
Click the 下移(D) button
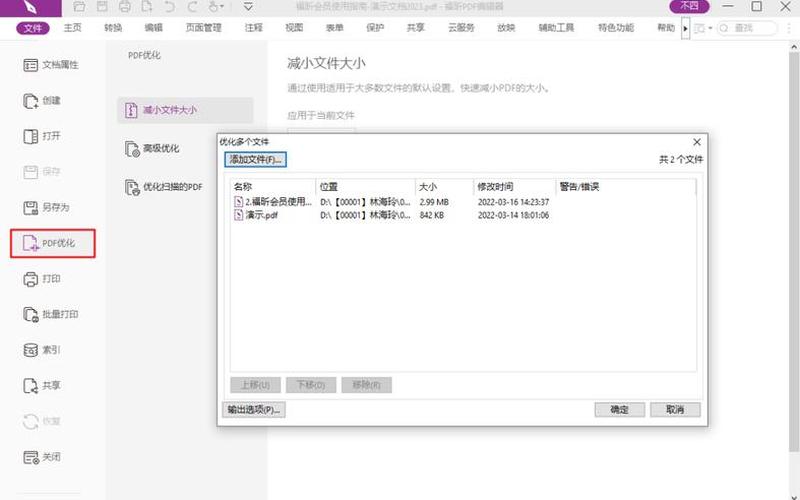click(x=311, y=385)
